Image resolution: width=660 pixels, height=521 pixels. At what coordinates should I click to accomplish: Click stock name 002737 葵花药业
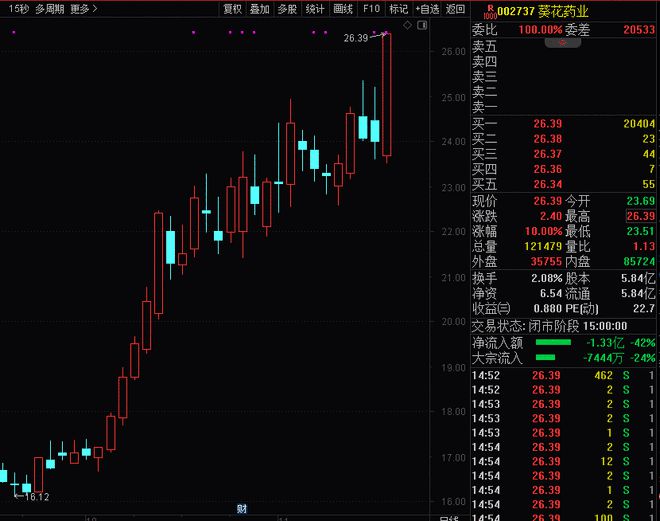click(x=543, y=11)
